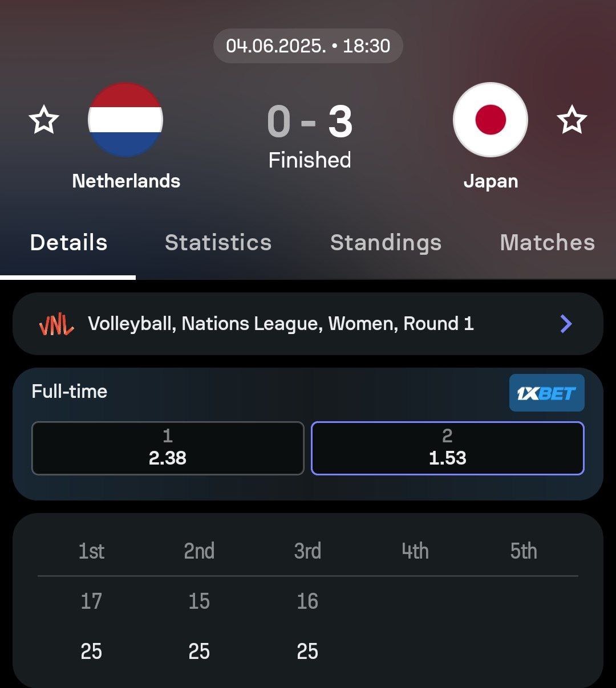Tap the Netherlands flag icon
Image resolution: width=616 pixels, height=688 pixels.
(125, 120)
